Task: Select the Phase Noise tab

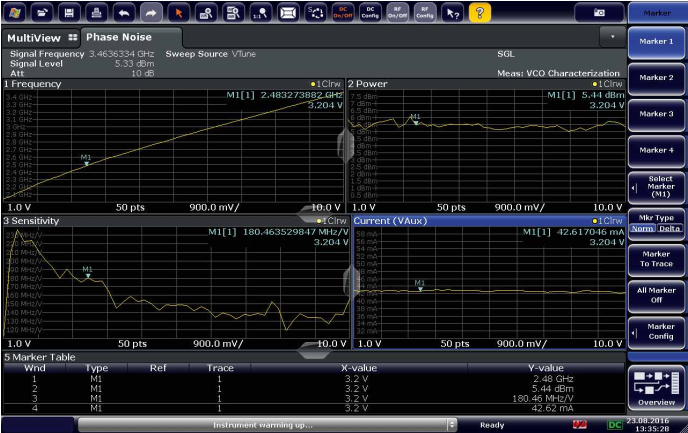Action: [x=116, y=37]
